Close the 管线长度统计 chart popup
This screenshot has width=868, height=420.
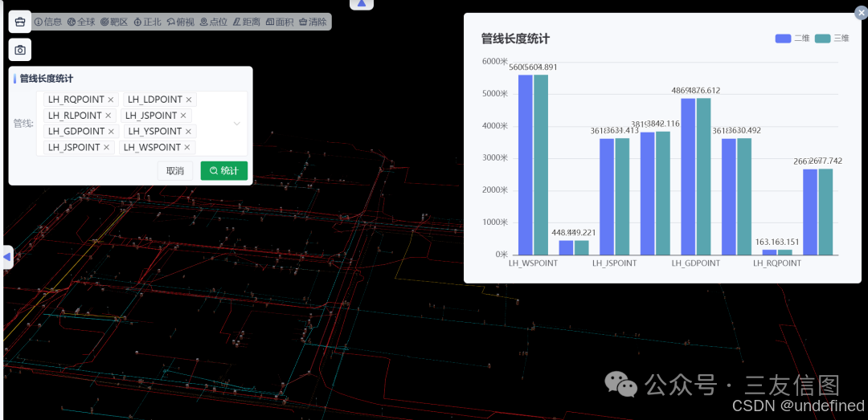click(862, 11)
